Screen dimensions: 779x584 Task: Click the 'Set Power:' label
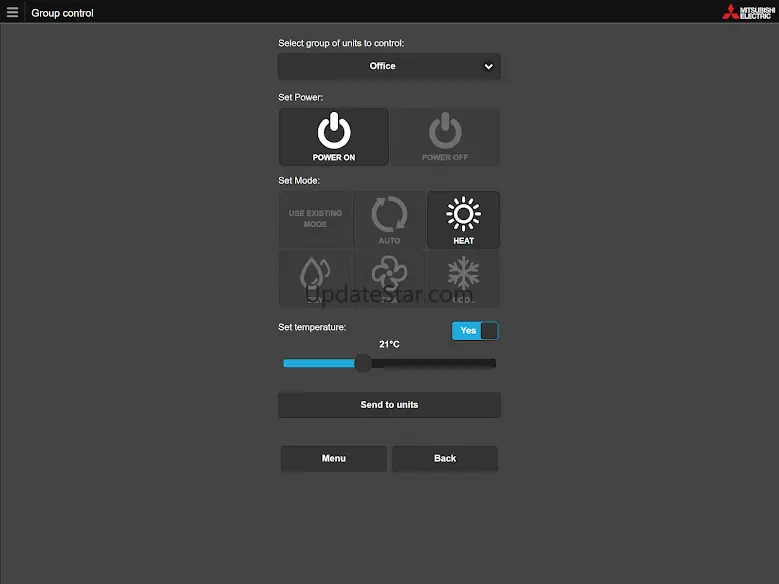(x=300, y=97)
